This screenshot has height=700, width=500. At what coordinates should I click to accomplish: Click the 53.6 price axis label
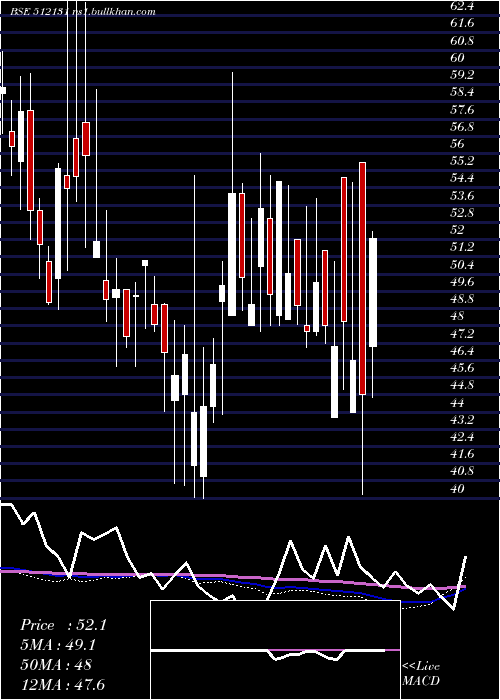(x=462, y=196)
